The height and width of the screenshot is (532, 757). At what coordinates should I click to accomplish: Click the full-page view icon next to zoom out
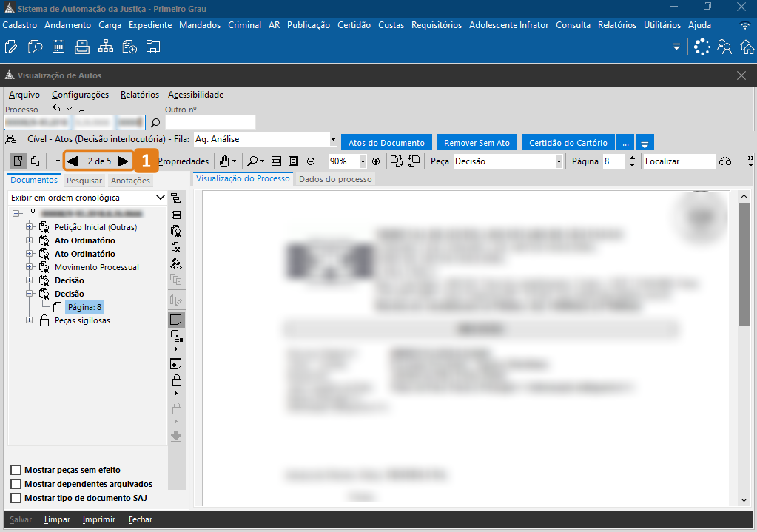[293, 161]
